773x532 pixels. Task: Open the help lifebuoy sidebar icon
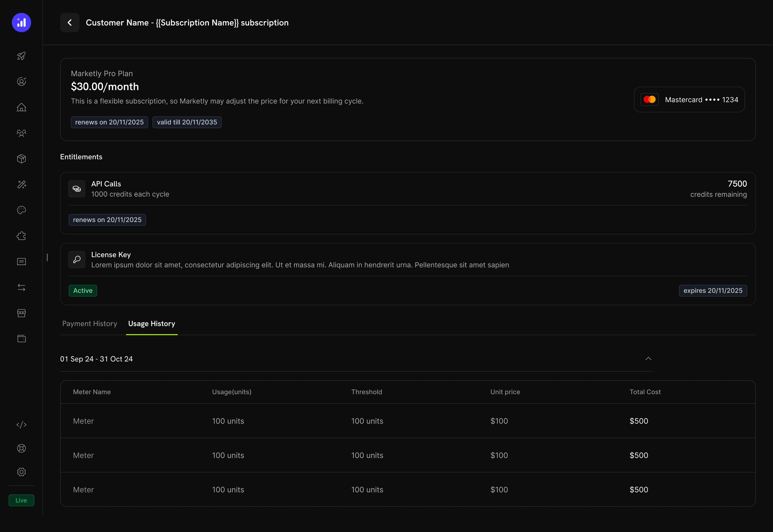(21, 448)
